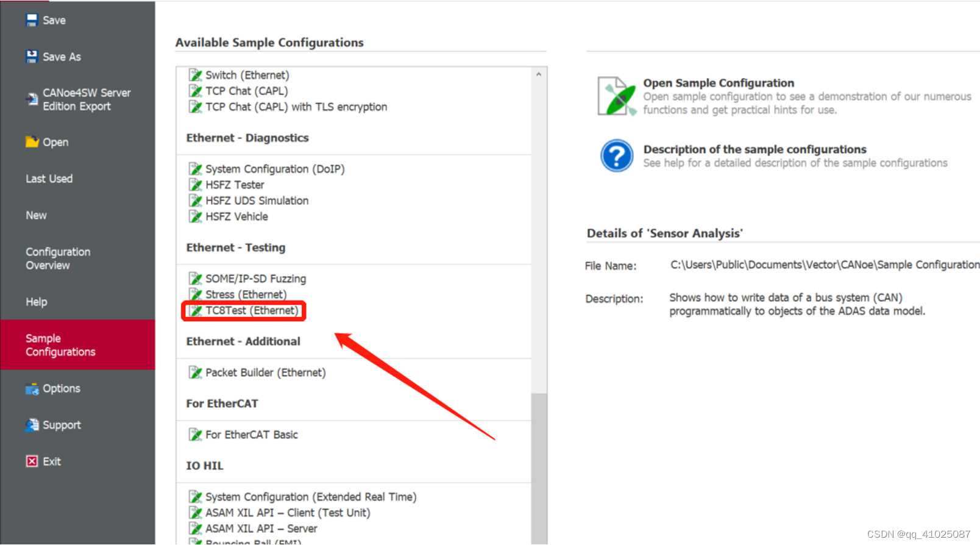Click icon beside System Configuration (DoIP)

196,169
